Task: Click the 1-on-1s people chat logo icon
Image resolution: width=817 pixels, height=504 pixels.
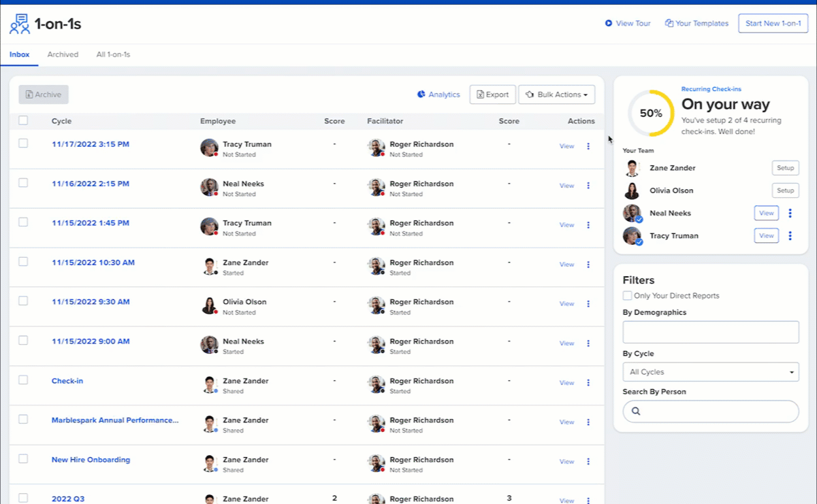Action: [x=20, y=24]
